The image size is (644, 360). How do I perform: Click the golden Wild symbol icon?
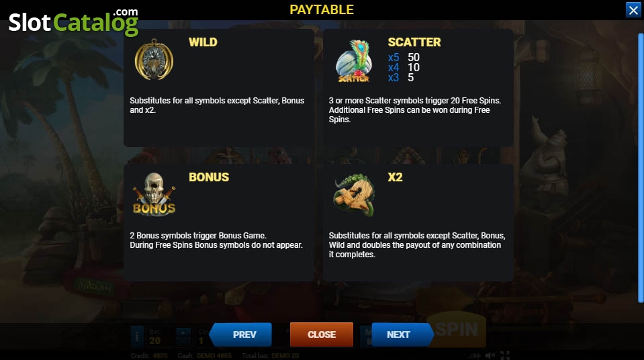(x=154, y=60)
